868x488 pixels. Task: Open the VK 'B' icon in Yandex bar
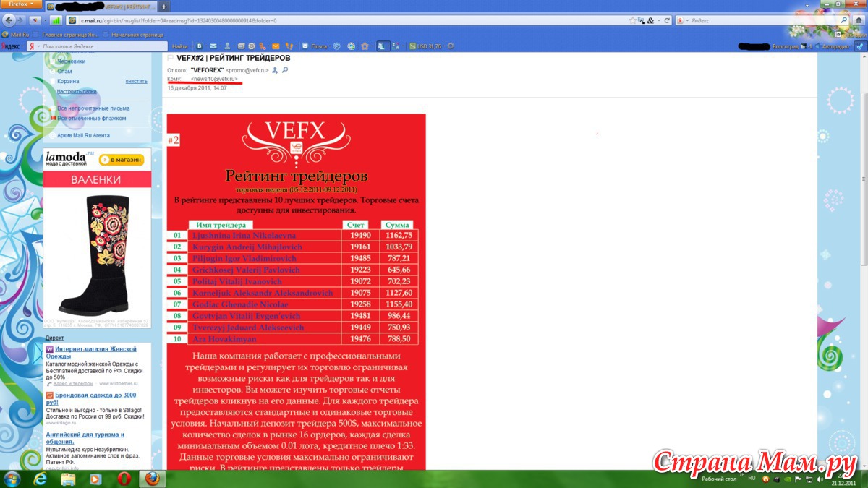point(200,46)
